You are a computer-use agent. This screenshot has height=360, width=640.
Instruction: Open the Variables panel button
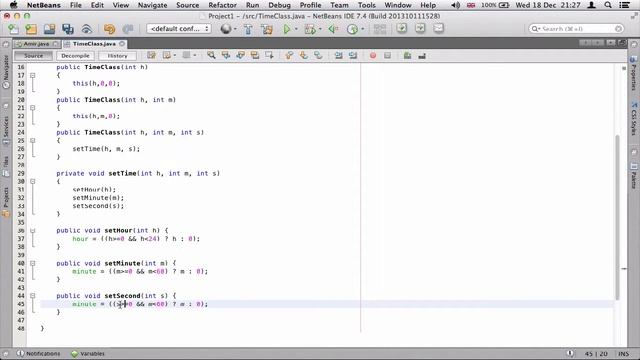(88, 353)
